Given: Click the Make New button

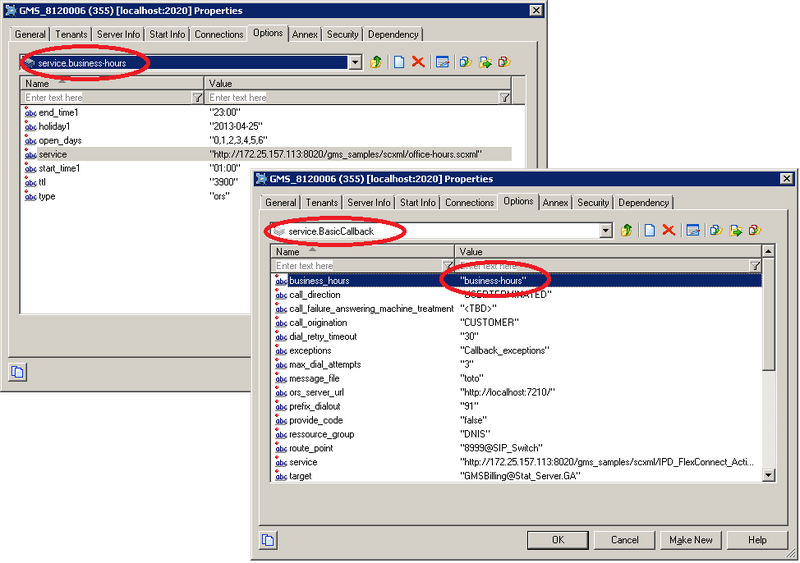Looking at the screenshot, I should (691, 540).
